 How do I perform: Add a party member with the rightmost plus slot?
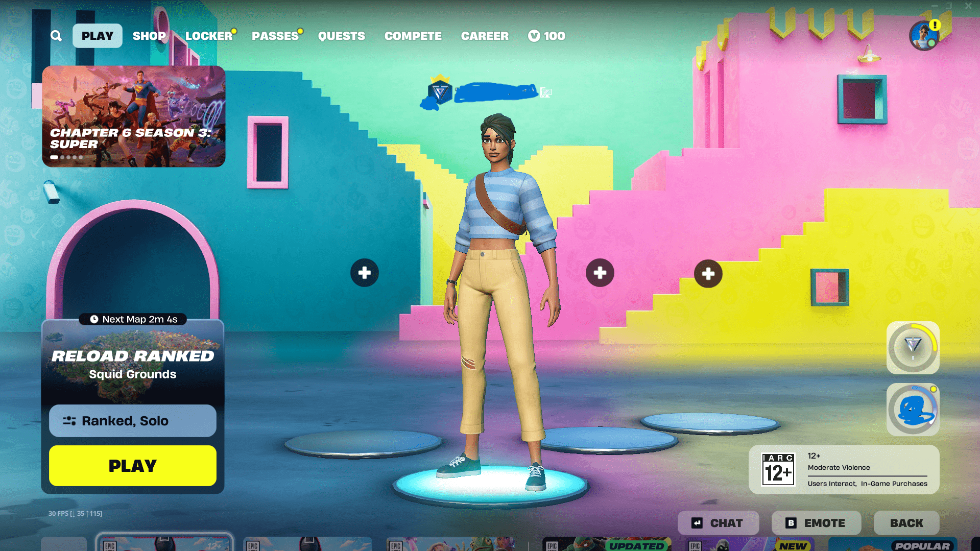pyautogui.click(x=708, y=274)
